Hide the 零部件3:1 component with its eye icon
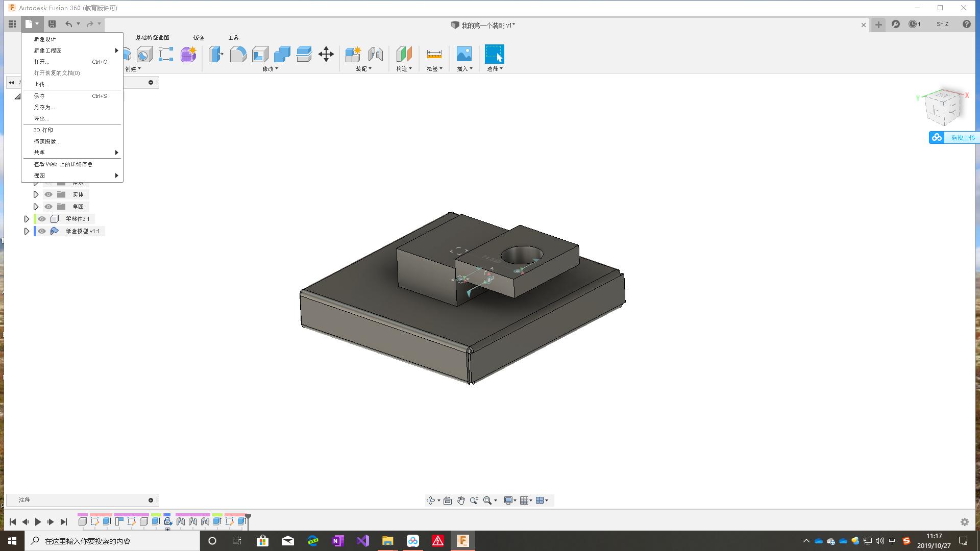 coord(42,218)
